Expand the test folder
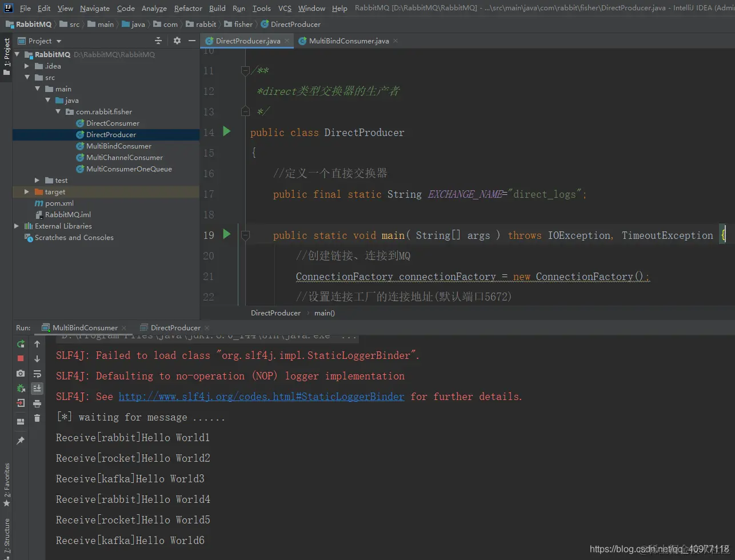Image resolution: width=735 pixels, height=560 pixels. [37, 180]
